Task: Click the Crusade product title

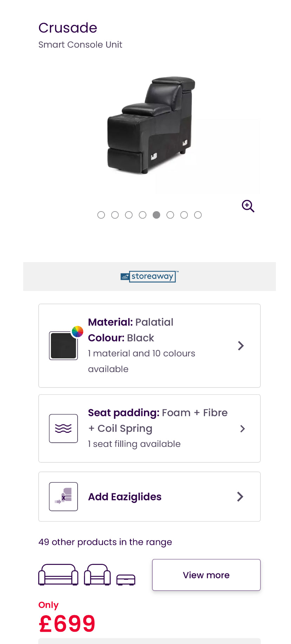Action: coord(68,28)
